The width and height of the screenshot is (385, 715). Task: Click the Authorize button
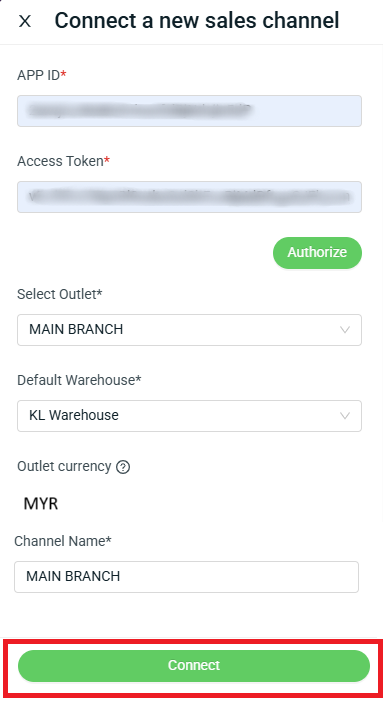317,253
